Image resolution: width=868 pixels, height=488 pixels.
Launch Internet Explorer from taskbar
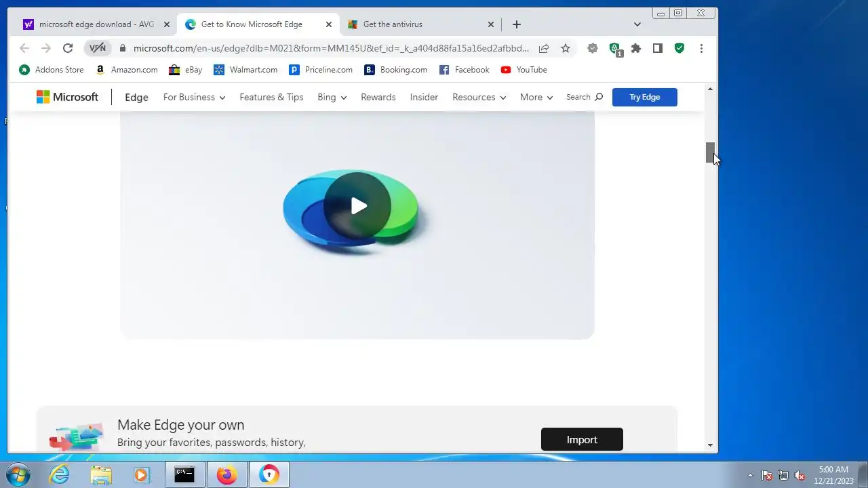pos(60,474)
